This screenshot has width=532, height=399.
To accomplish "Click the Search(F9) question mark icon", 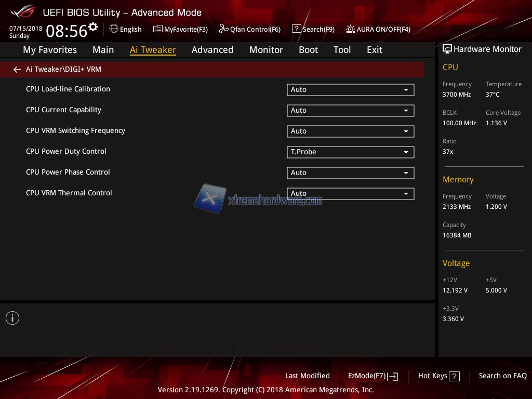I will pos(296,29).
